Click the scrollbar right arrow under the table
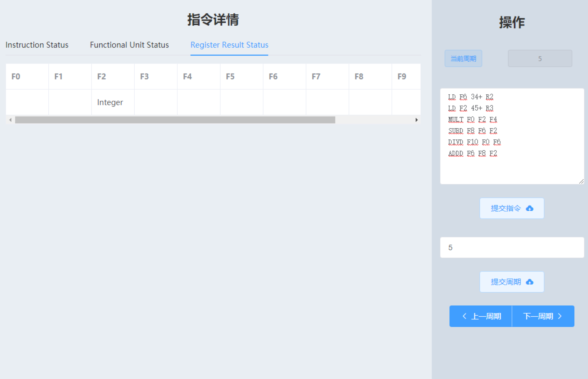588x379 pixels. point(416,120)
